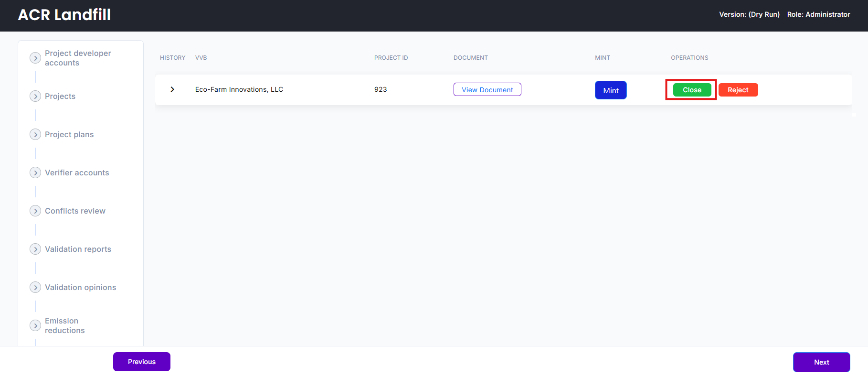Click the circle icon beside Emission reductions

(x=35, y=325)
